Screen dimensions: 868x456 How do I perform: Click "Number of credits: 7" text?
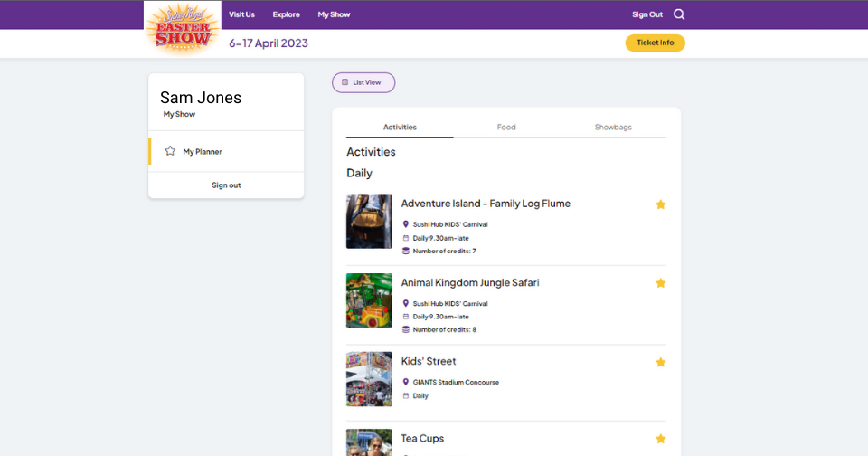[x=444, y=251]
